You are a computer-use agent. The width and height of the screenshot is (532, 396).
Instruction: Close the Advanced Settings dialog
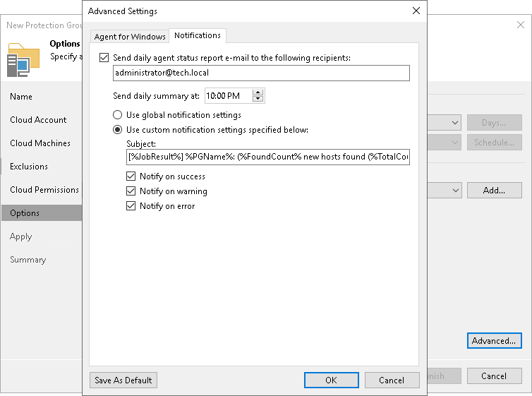(416, 11)
